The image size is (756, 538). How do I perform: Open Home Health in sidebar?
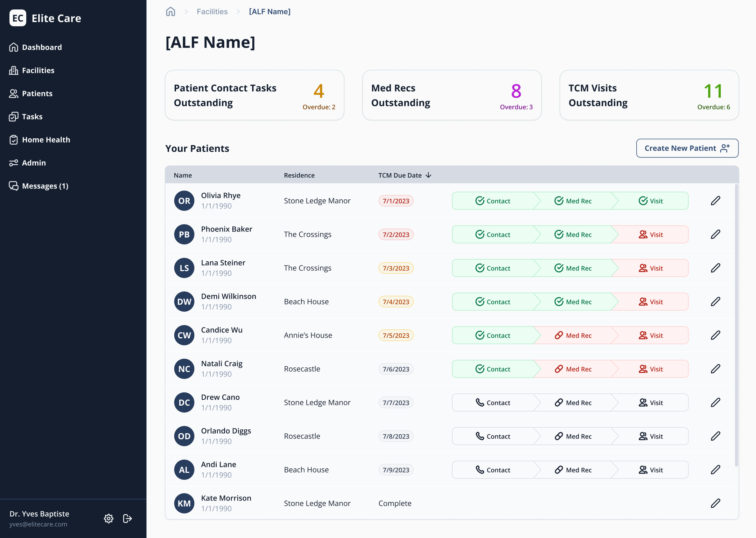46,140
